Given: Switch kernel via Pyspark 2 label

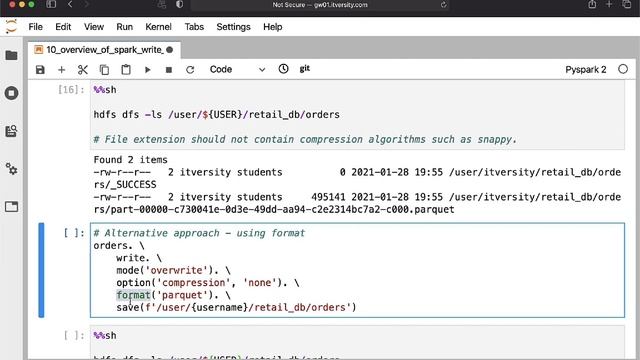Looking at the screenshot, I should click(586, 69).
